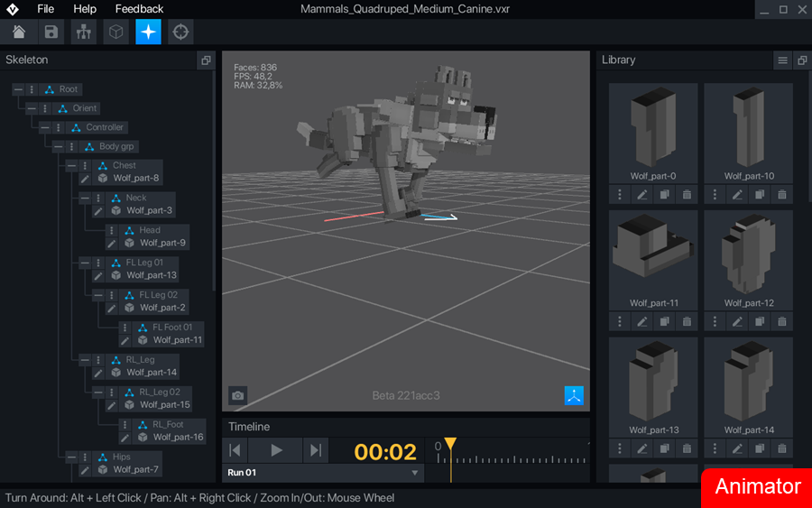The height and width of the screenshot is (508, 812).
Task: Collapse the Chest bone node
Action: click(x=71, y=166)
